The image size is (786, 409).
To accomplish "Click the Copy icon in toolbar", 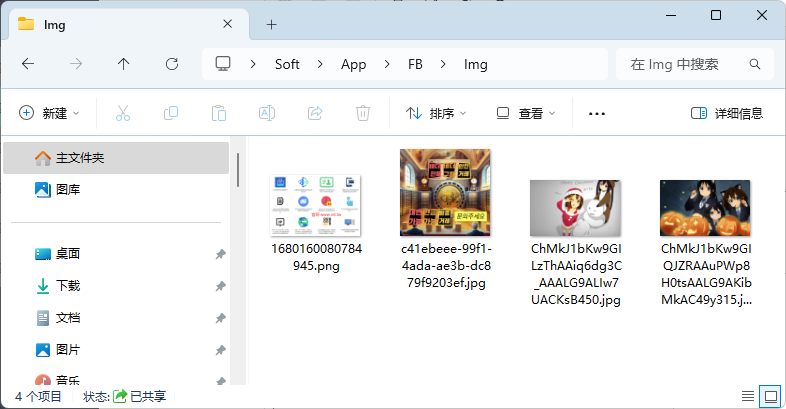I will (x=171, y=113).
